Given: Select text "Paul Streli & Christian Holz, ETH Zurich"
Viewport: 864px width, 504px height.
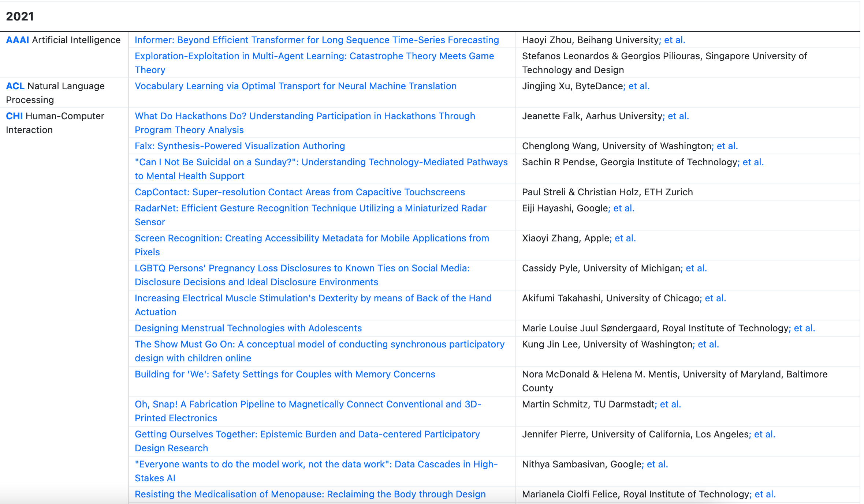Looking at the screenshot, I should [x=607, y=192].
